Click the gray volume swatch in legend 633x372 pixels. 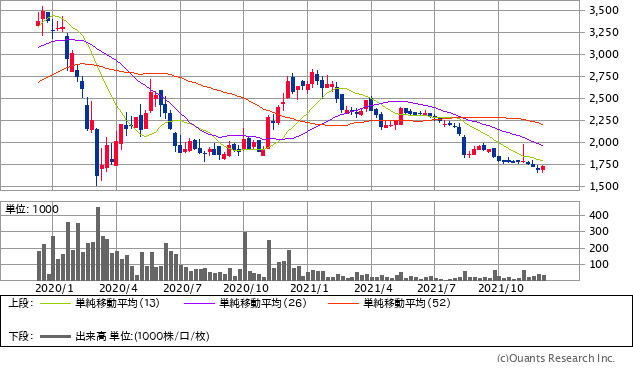coord(56,336)
